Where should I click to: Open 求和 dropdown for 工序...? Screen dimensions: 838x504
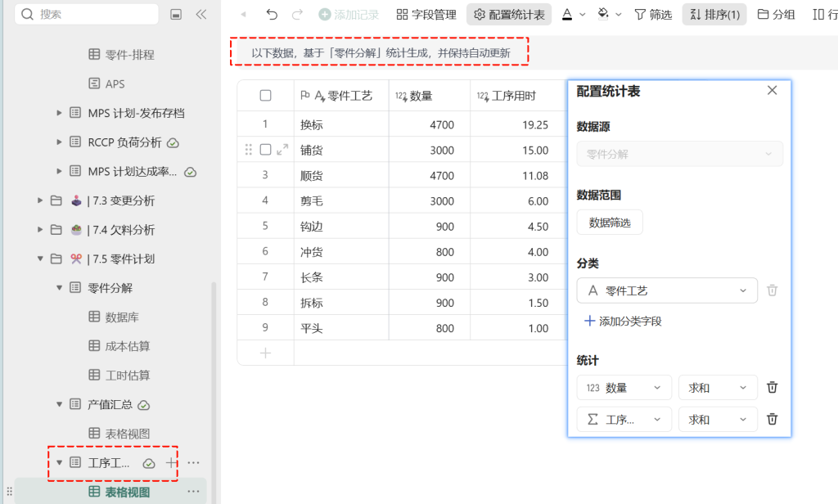click(x=718, y=420)
